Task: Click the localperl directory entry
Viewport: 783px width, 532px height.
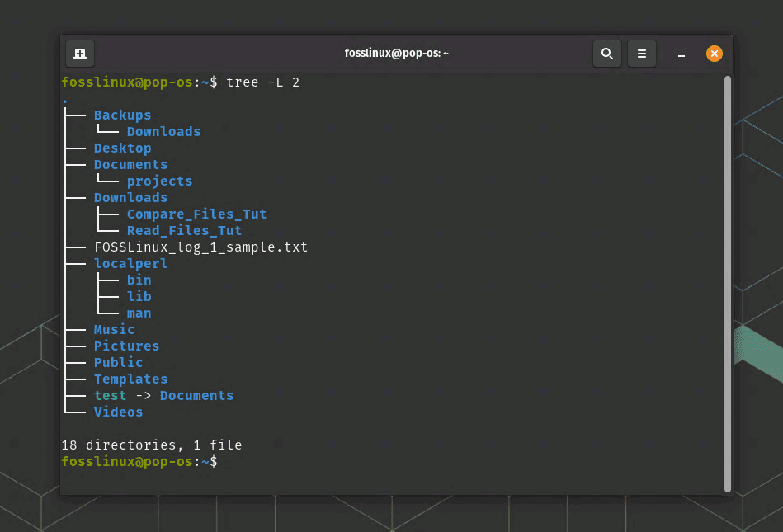Action: click(x=130, y=264)
